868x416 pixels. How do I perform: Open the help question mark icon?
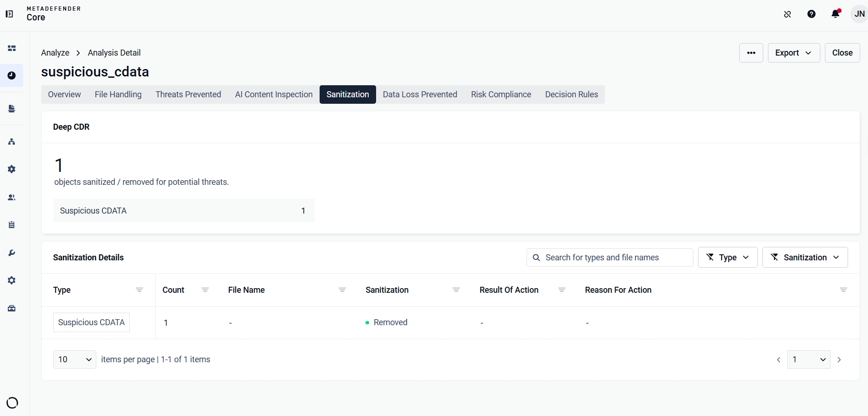click(x=811, y=14)
